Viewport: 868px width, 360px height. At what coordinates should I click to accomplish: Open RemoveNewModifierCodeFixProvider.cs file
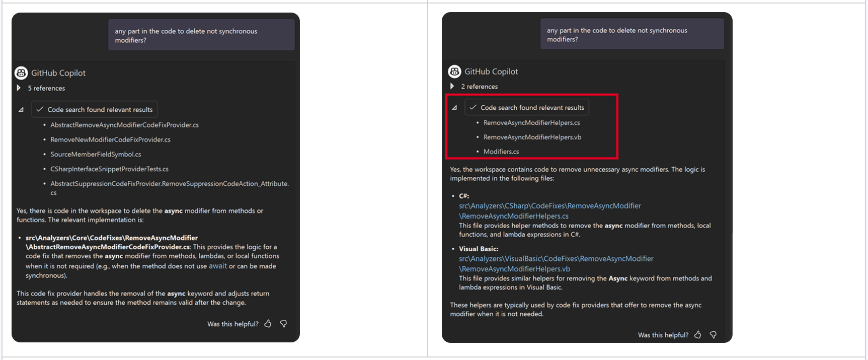(x=110, y=139)
